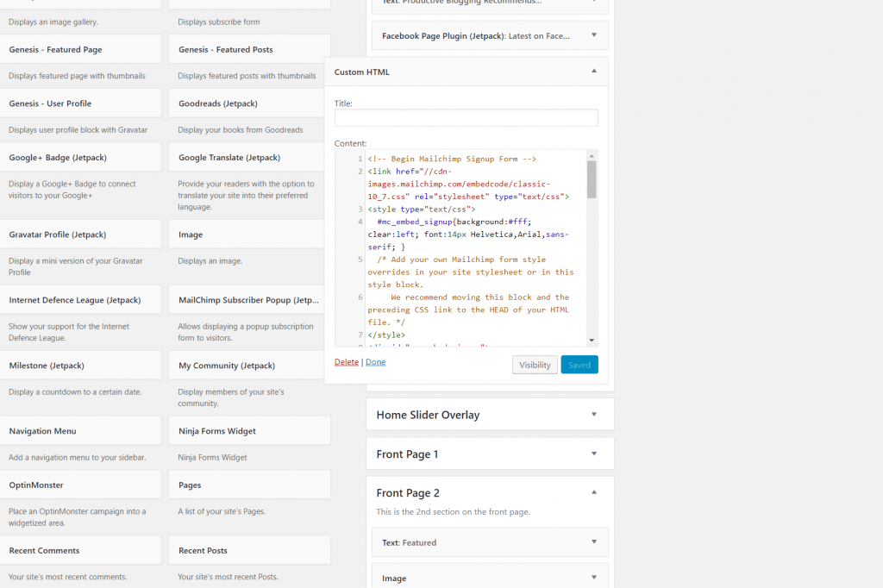Select the Pages widget
883x588 pixels.
249,485
